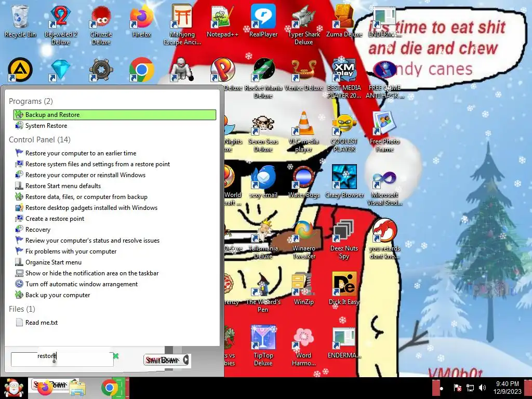Open TipTop Deluxe desktop shortcut

(x=263, y=345)
